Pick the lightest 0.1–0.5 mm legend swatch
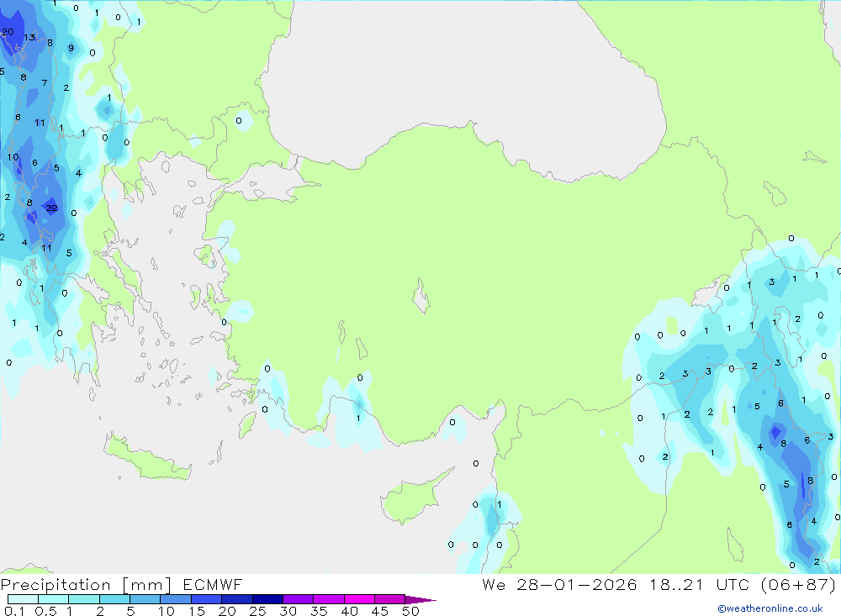 click(23, 599)
